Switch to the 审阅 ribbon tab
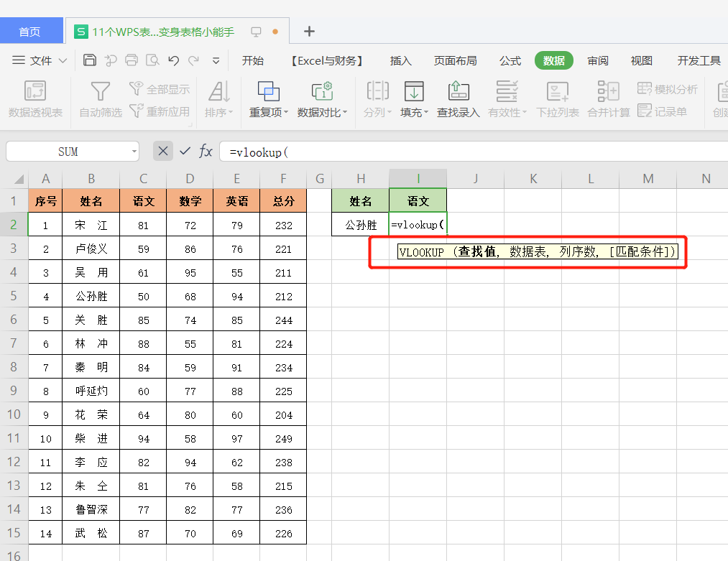 [x=597, y=60]
